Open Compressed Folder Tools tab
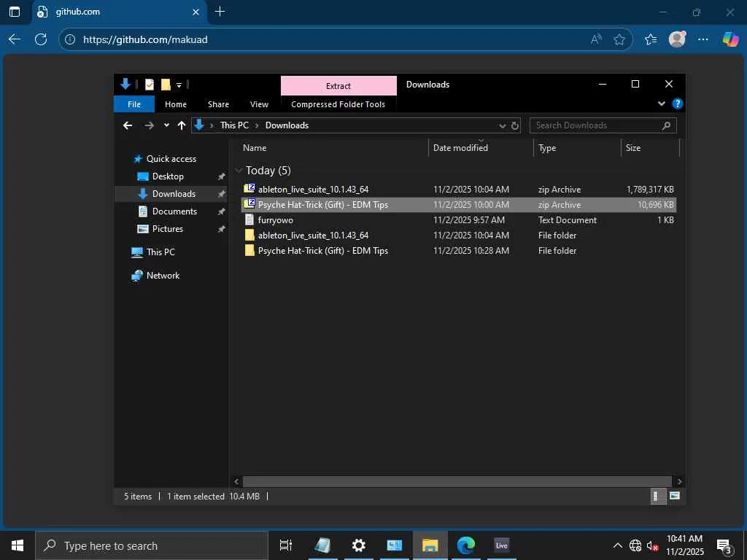The height and width of the screenshot is (560, 747). pos(338,104)
